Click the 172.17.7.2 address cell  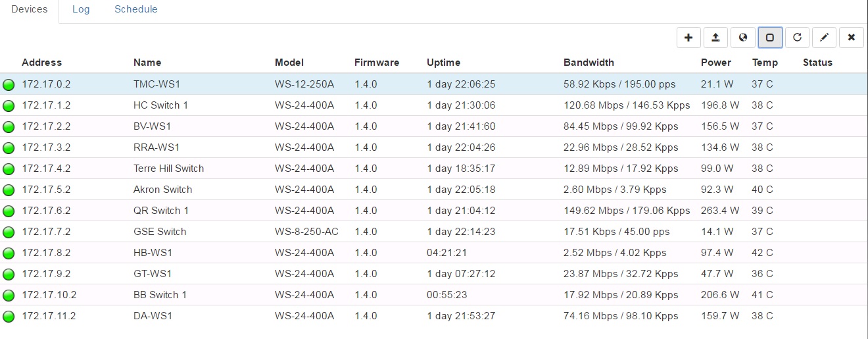click(46, 232)
